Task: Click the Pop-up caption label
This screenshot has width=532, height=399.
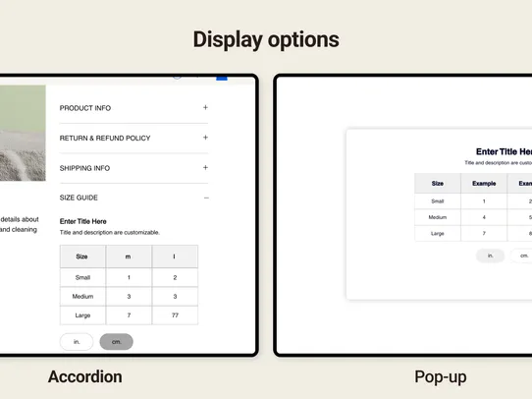Action: click(x=441, y=377)
